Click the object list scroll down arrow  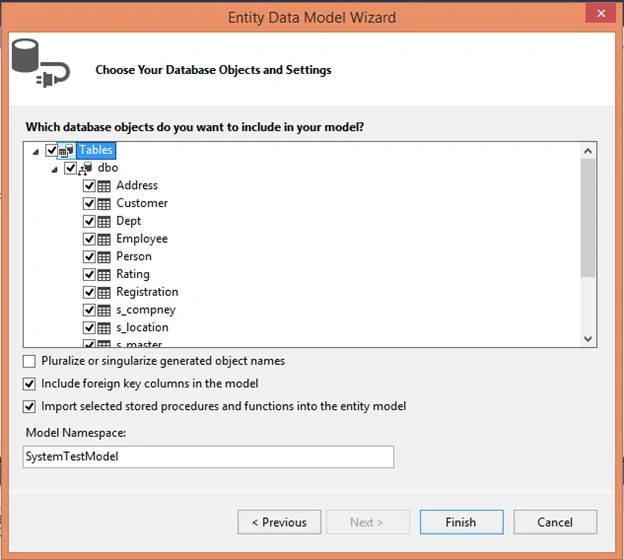coord(588,339)
